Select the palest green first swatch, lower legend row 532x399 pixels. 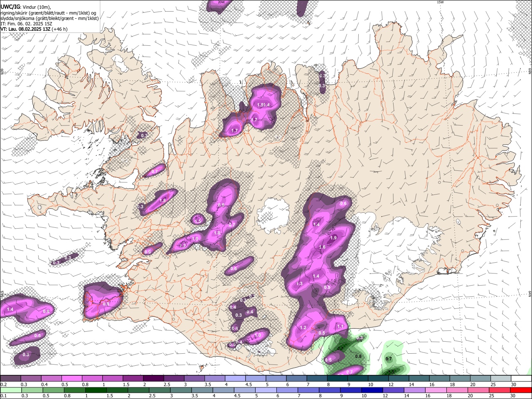[x=10, y=390]
